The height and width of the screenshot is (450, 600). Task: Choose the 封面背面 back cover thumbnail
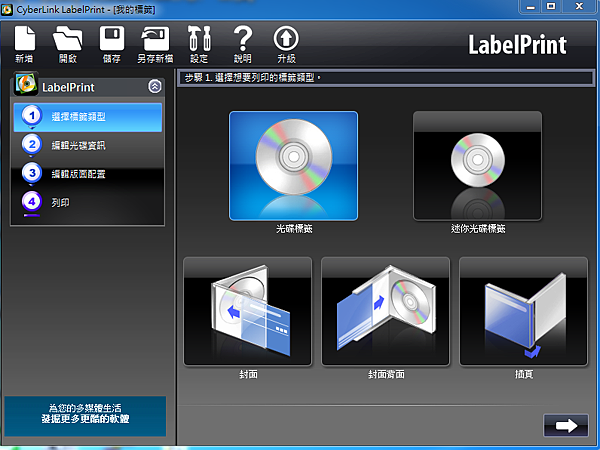pyautogui.click(x=385, y=311)
